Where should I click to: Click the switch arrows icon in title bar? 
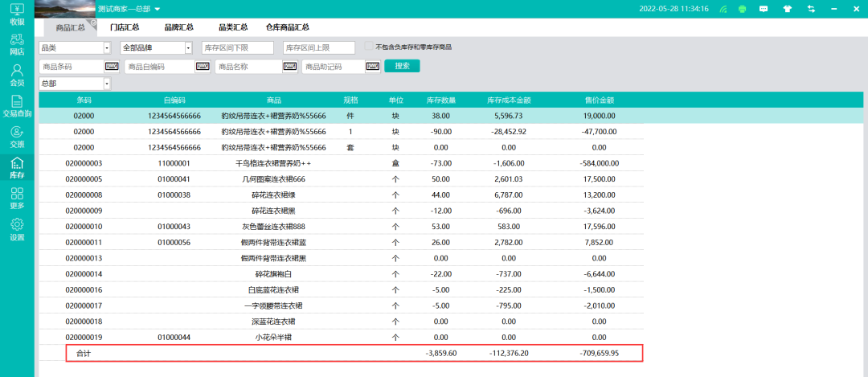coord(811,9)
